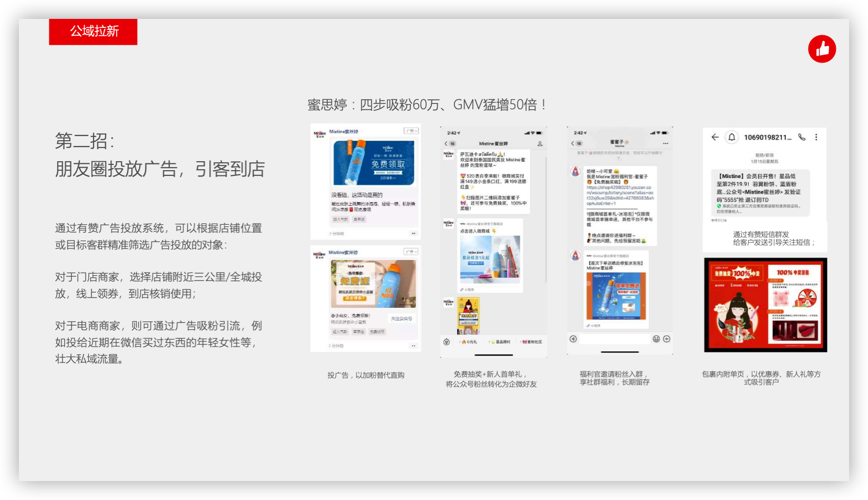Open the 微商城 mini-program product image
Viewport: 868px width, 500px height.
(490, 260)
